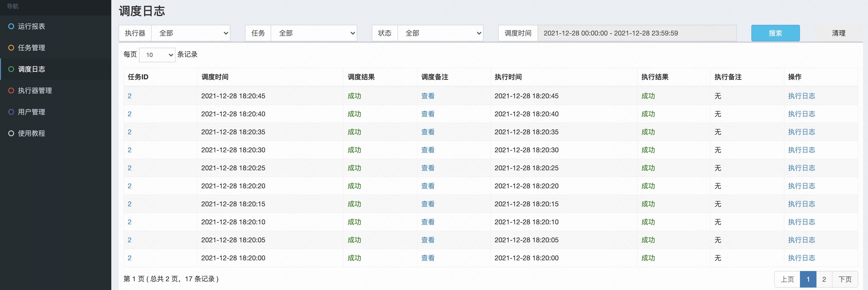Click the white circle icon beside 使用教程
The width and height of the screenshot is (868, 290).
(11, 133)
